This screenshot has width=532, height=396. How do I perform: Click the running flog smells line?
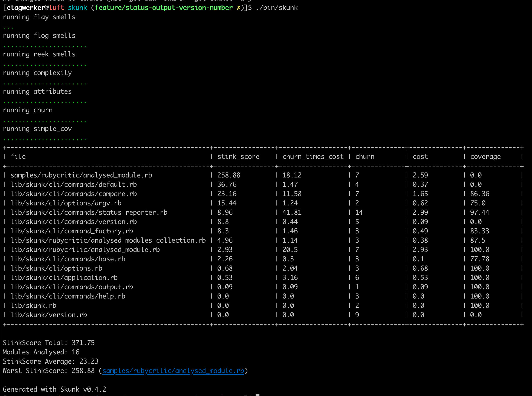[x=39, y=36]
